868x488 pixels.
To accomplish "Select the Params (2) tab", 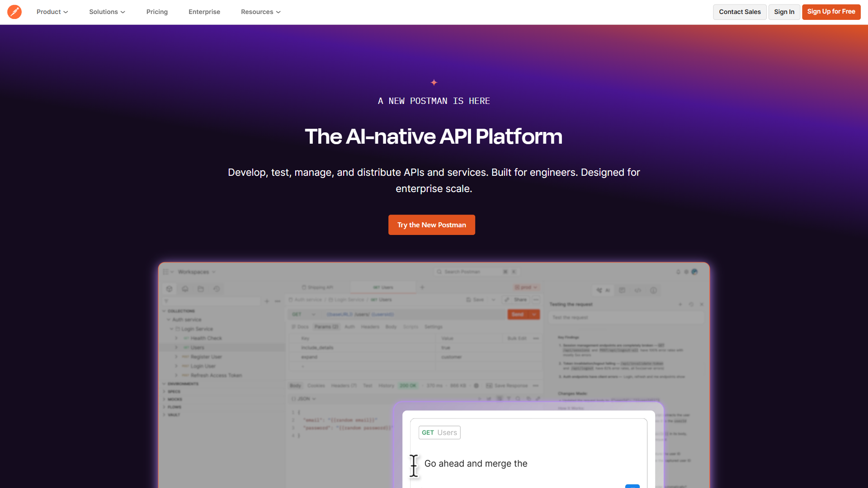I will pyautogui.click(x=326, y=327).
